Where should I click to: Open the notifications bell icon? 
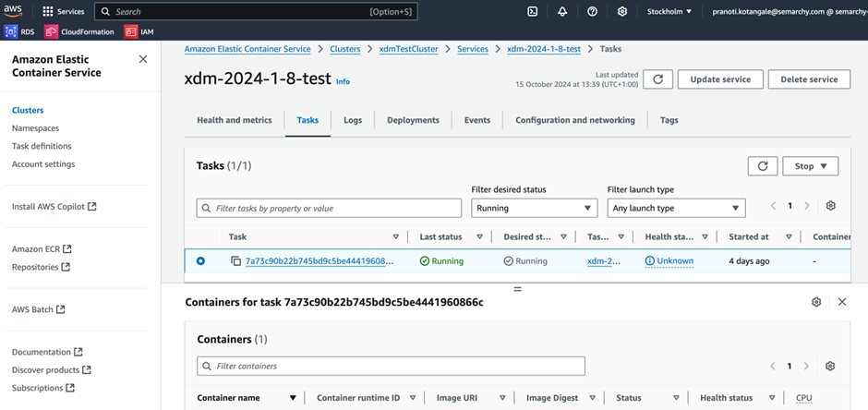(562, 12)
